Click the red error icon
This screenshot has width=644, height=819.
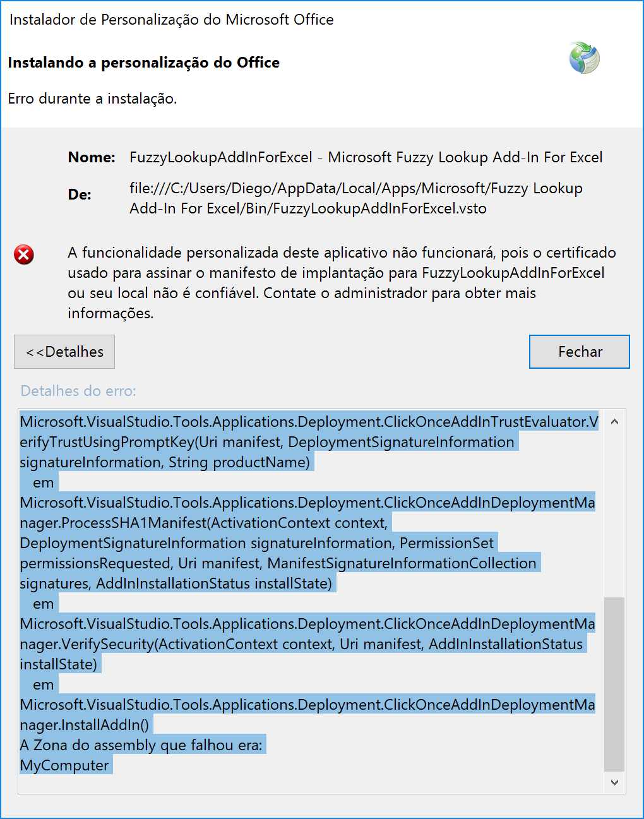coord(24,254)
